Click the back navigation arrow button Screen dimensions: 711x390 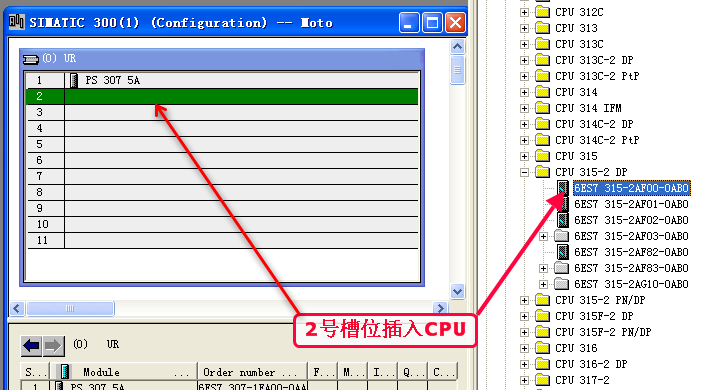(31, 346)
